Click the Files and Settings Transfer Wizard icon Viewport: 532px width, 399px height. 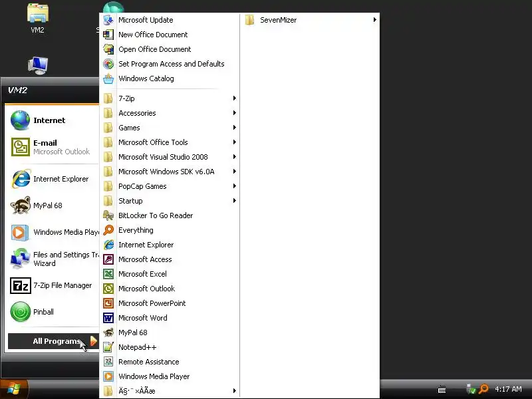[x=21, y=259]
